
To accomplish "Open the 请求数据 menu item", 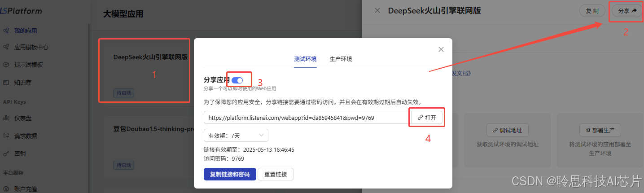I will tap(26, 136).
